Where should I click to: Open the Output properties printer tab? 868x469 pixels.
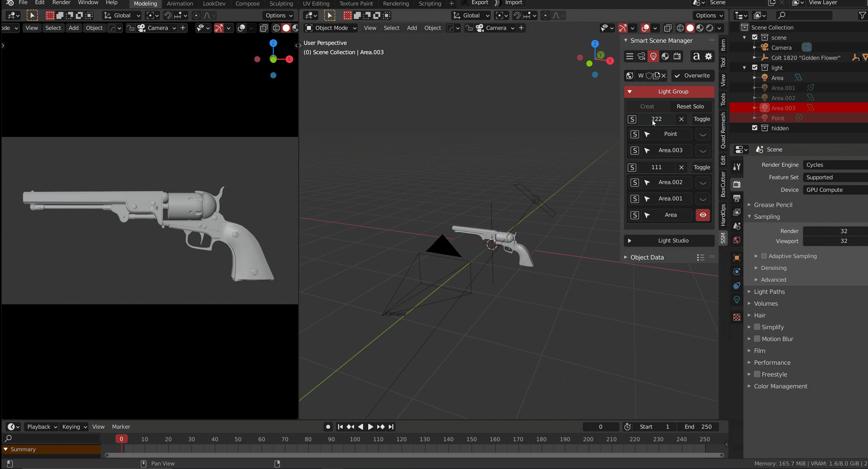[x=737, y=198]
